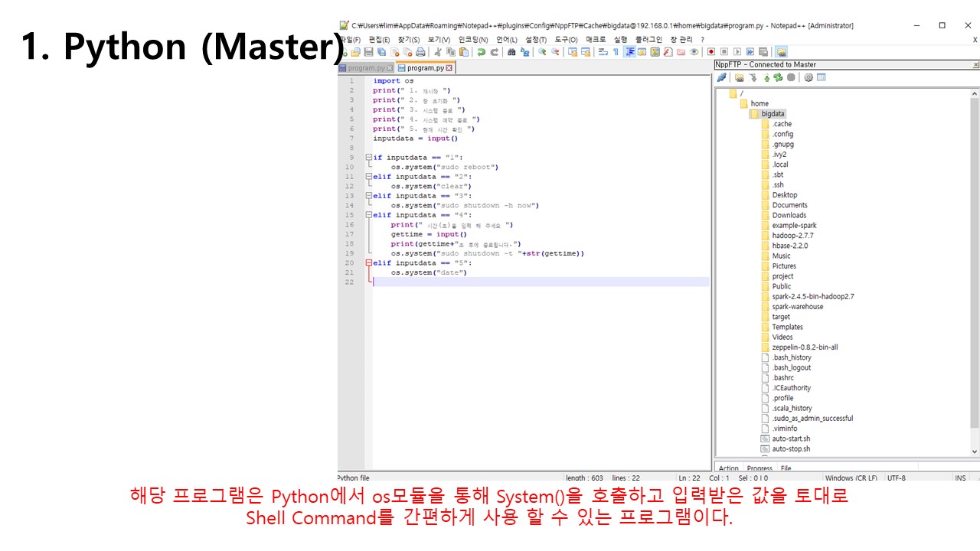Toggle synchronize vertical scrolling
980x551 pixels.
pyautogui.click(x=572, y=52)
